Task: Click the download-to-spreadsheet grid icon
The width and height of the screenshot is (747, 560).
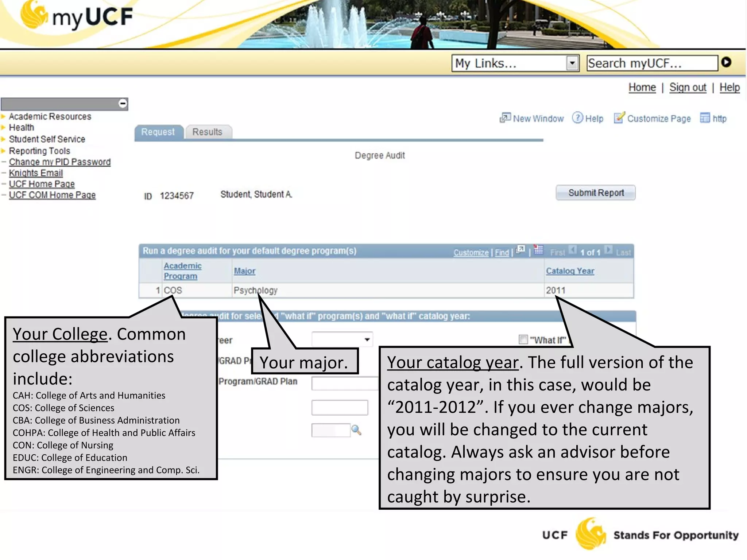Action: 538,250
